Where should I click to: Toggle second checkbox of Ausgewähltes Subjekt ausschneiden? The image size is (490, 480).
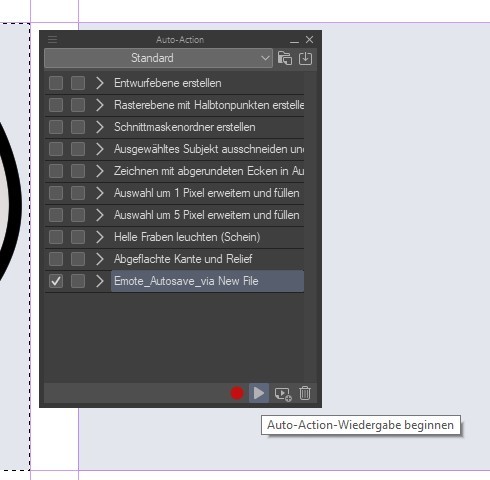tap(78, 149)
